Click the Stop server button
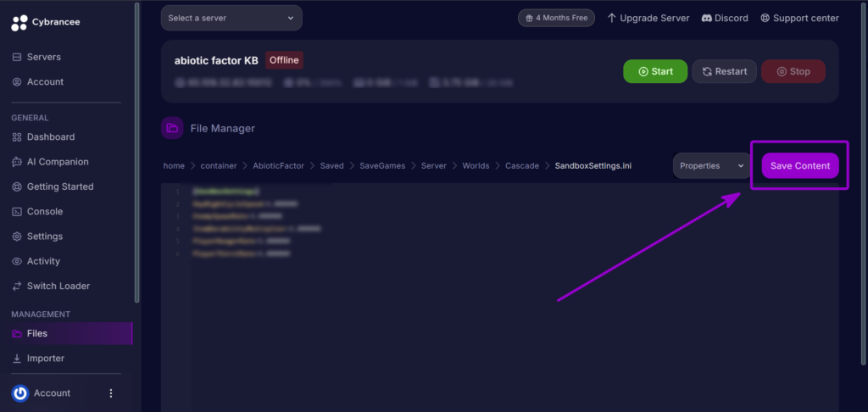Screen dimensions: 868x412 click(793, 71)
